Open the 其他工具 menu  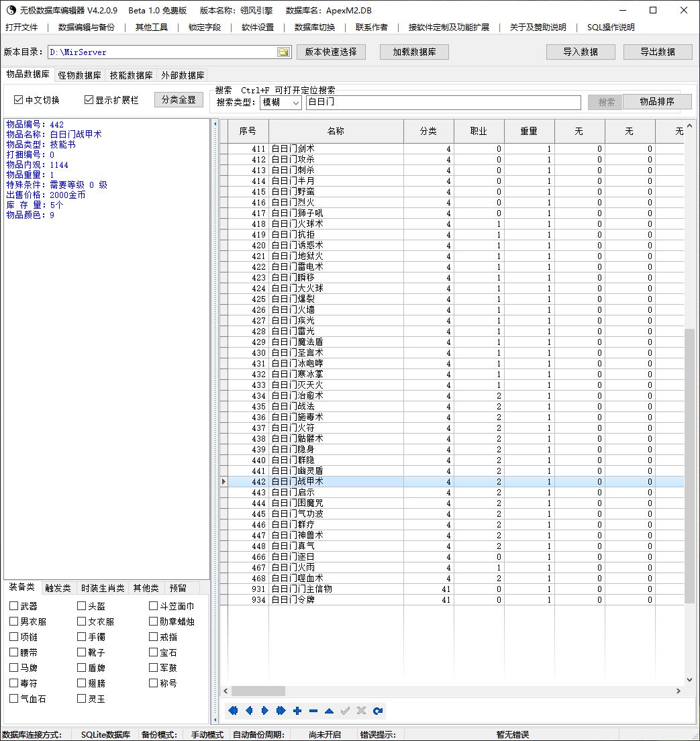point(151,28)
